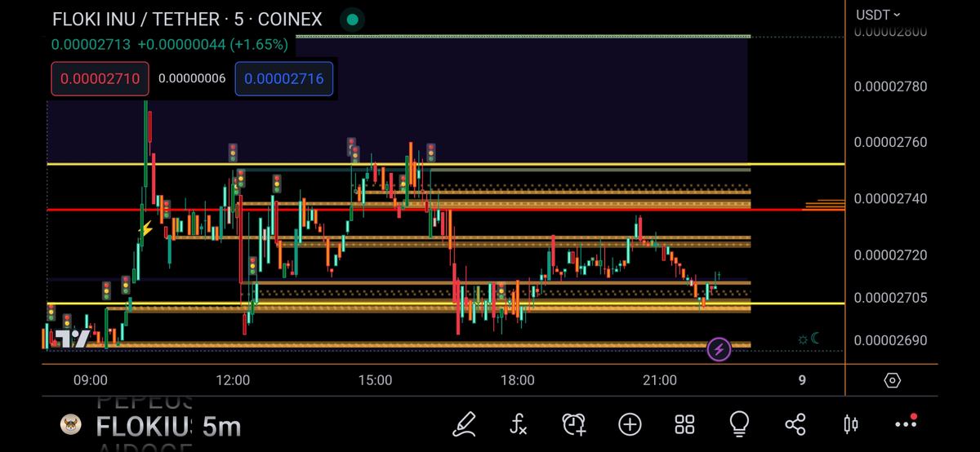Share the chart using the share icon
This screenshot has height=452, width=980.
[x=795, y=423]
